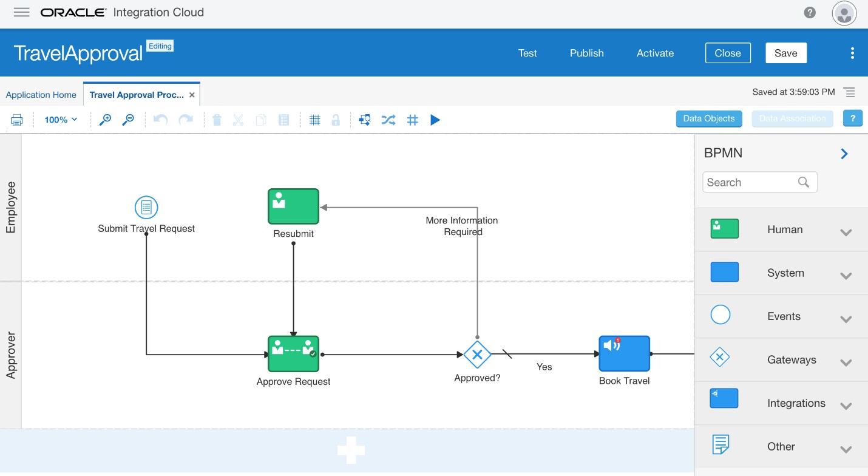Open the 100% zoom level dropdown
The width and height of the screenshot is (868, 476).
pos(61,120)
